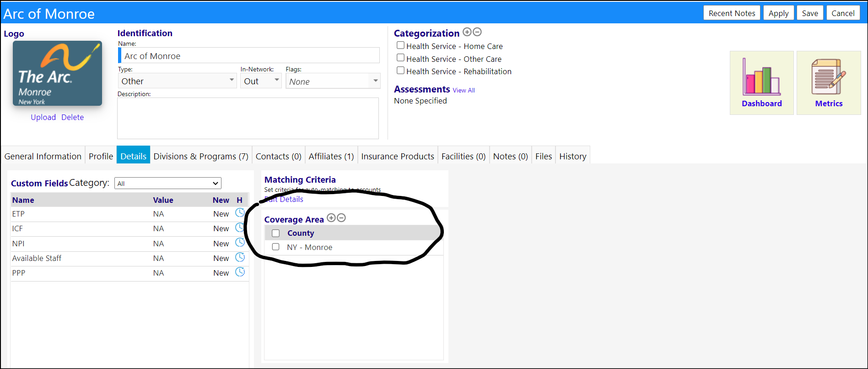Click the Name input field

click(249, 55)
